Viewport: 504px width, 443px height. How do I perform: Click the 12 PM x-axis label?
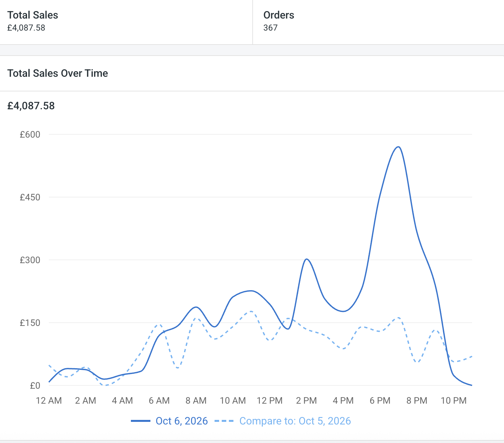(270, 400)
